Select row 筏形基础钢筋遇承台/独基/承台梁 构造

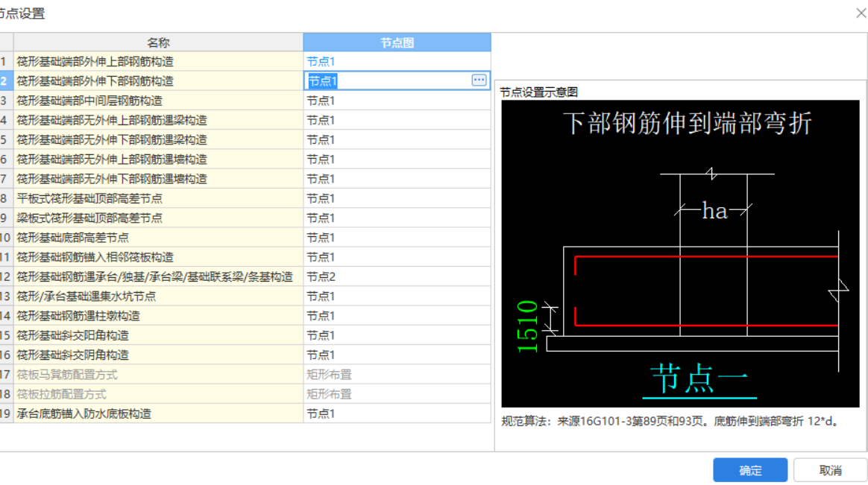coord(158,276)
